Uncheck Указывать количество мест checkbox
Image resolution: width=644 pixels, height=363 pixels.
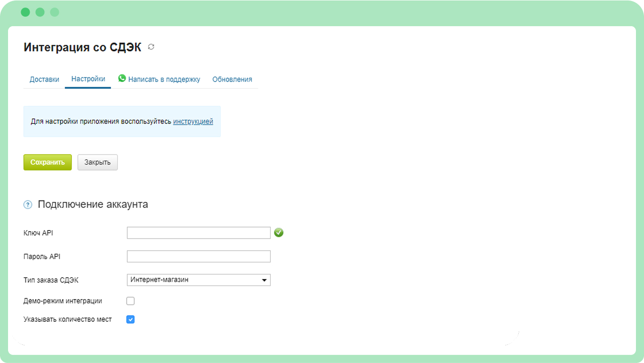(x=130, y=319)
